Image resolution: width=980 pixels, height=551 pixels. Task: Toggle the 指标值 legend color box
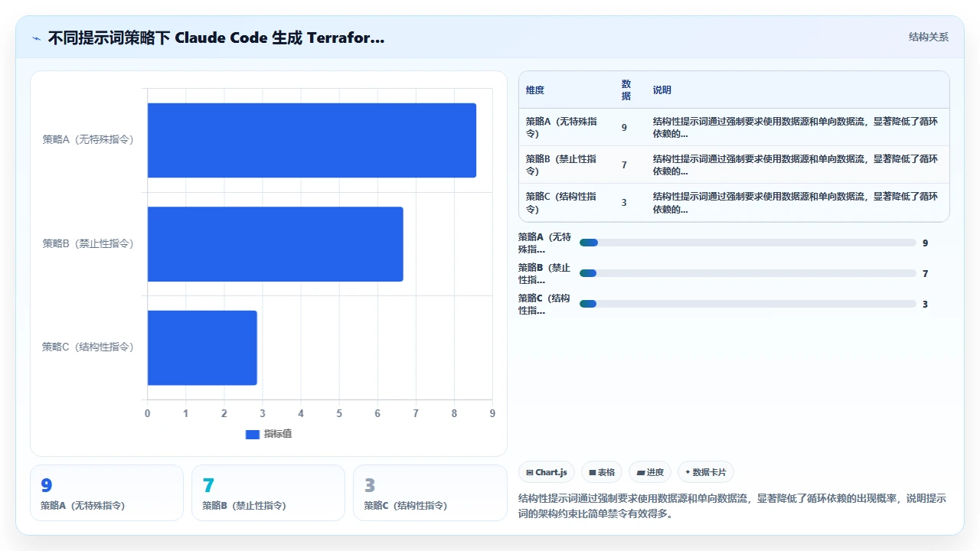pos(253,434)
